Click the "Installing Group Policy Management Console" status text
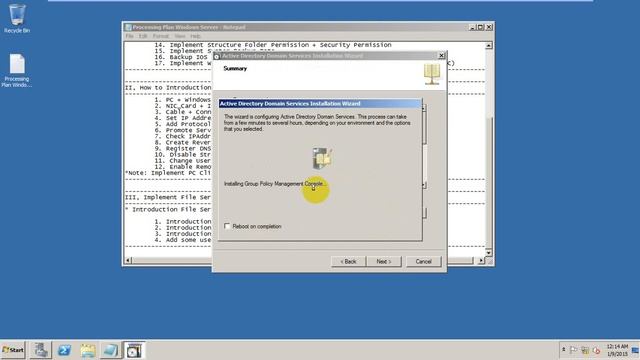Screen dimensions: 640x360 (275, 184)
